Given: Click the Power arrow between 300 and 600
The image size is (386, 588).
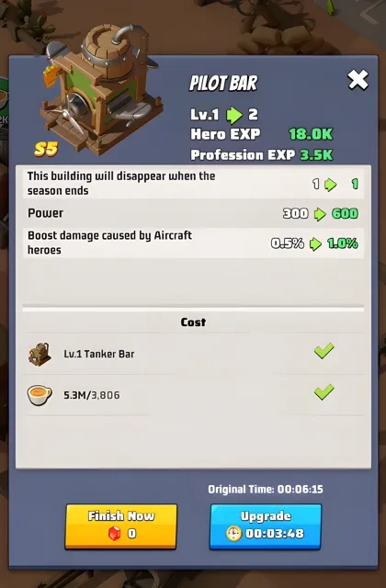Looking at the screenshot, I should (320, 214).
